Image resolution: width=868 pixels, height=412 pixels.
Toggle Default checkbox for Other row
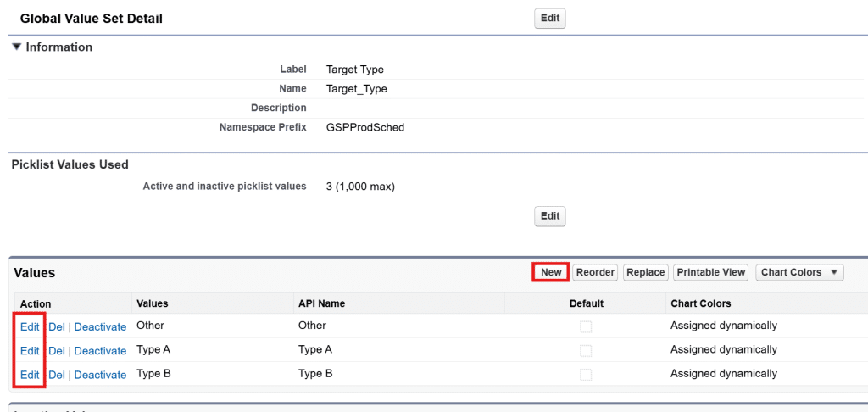click(x=586, y=326)
